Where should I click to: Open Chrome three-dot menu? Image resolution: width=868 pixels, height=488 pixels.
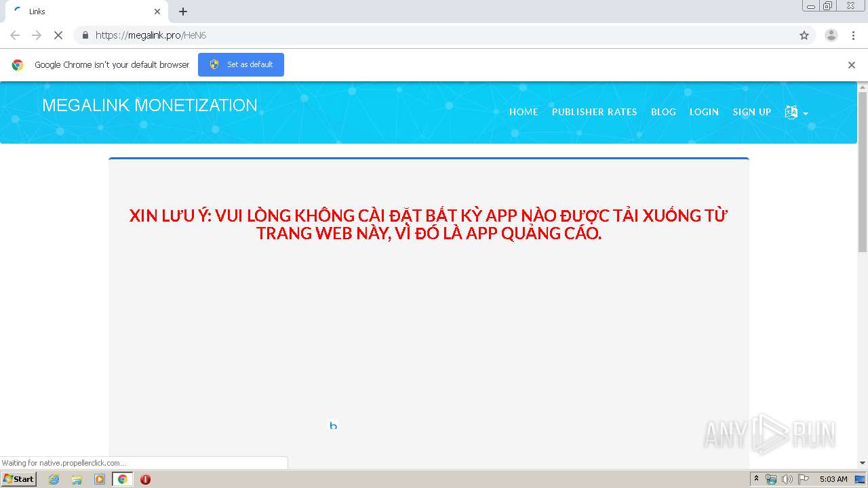coord(853,35)
